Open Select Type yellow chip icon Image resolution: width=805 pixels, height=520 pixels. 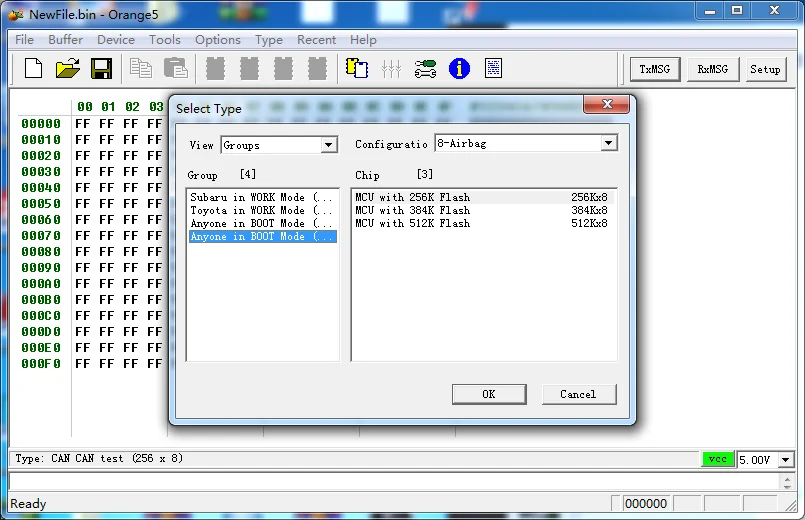point(357,68)
